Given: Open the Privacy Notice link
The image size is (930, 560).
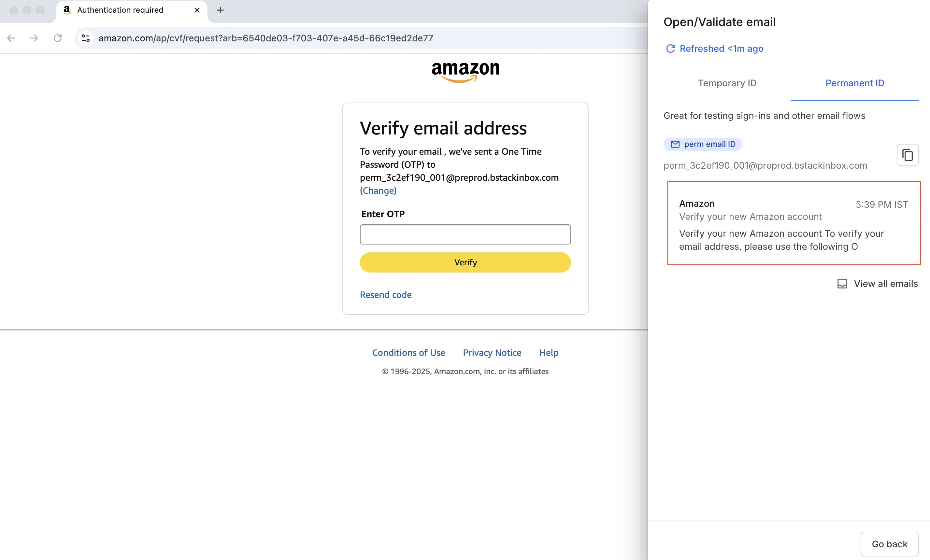Looking at the screenshot, I should [x=492, y=353].
